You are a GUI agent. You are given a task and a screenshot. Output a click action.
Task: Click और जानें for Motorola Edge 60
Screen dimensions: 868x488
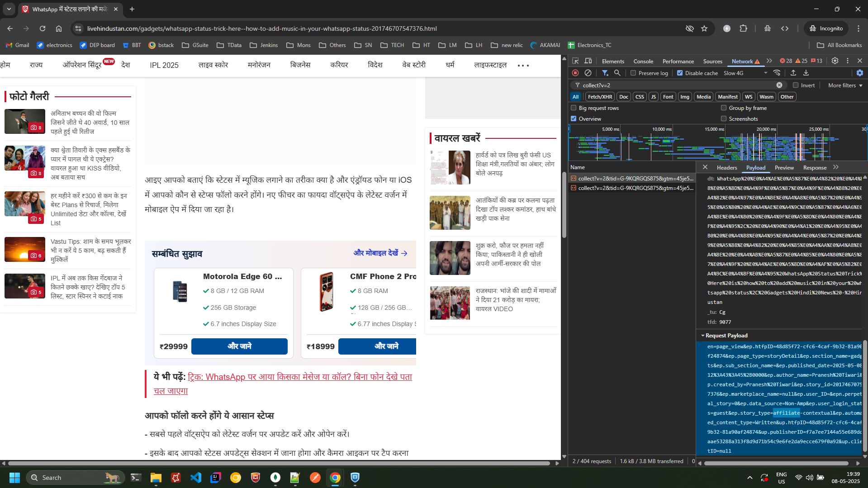point(239,346)
